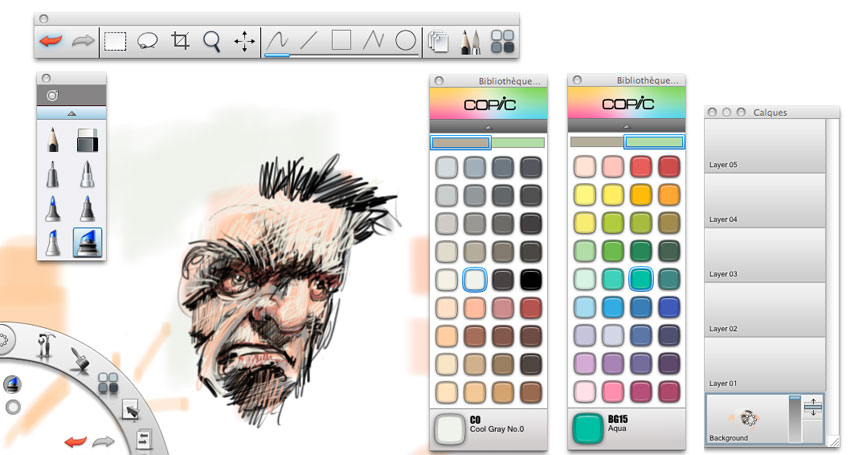Pick the Pencil in the brush palette

point(53,139)
